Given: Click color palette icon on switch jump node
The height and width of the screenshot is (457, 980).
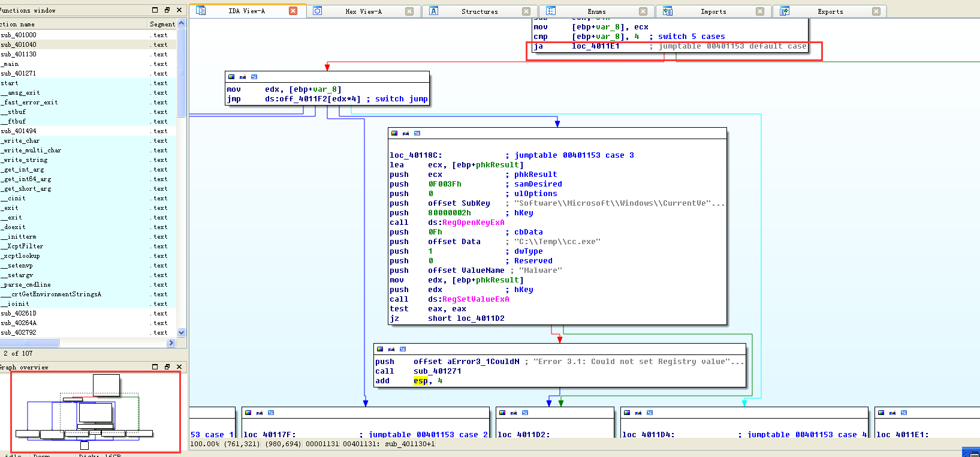Looking at the screenshot, I should click(x=231, y=77).
